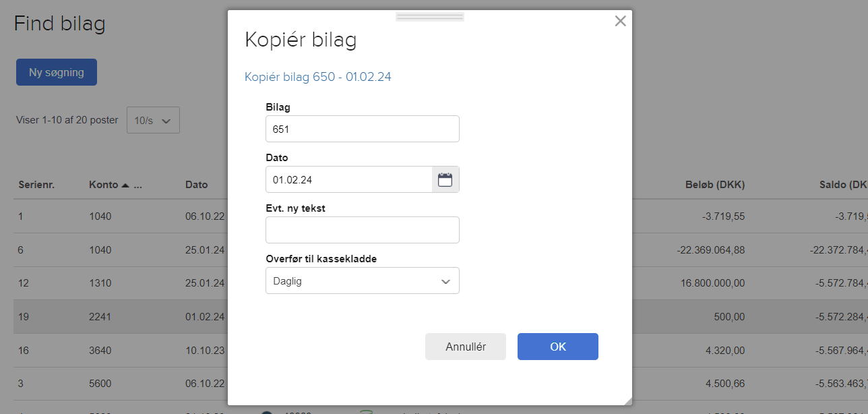Cancel with the Annullér button
868x414 pixels.
(465, 346)
